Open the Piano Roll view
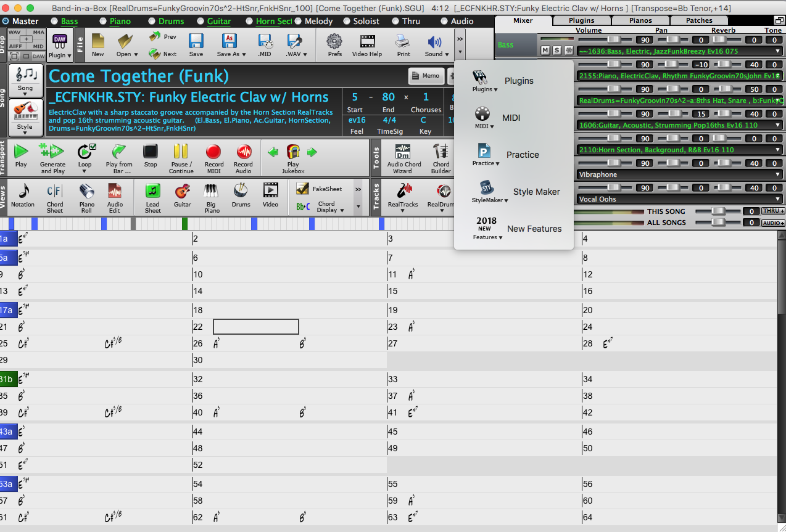This screenshot has width=786, height=532. coord(87,198)
